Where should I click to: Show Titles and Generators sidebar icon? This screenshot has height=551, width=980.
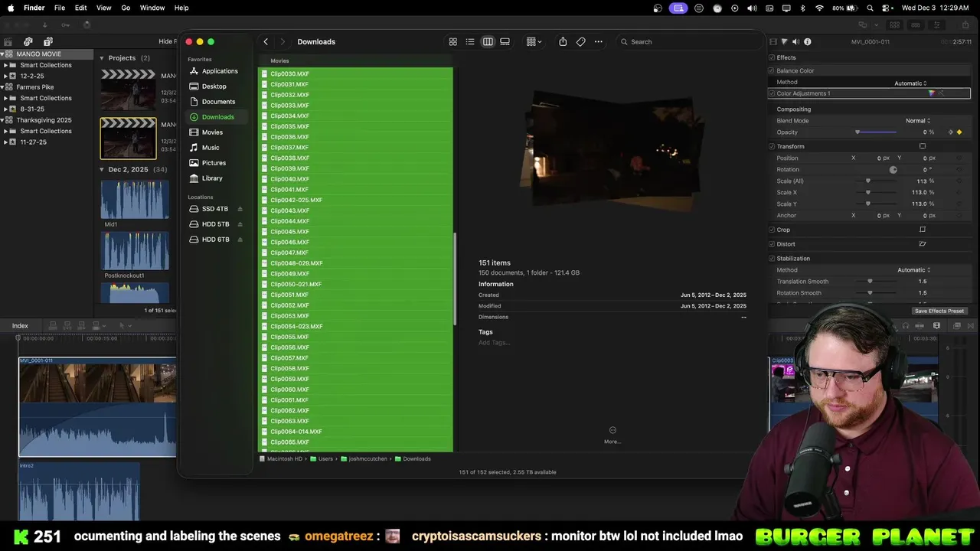tap(48, 41)
